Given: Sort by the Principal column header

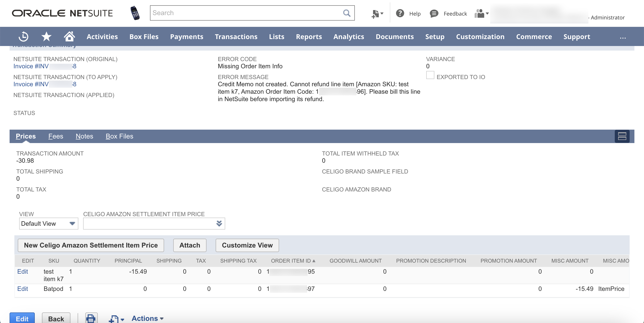Looking at the screenshot, I should tap(128, 261).
